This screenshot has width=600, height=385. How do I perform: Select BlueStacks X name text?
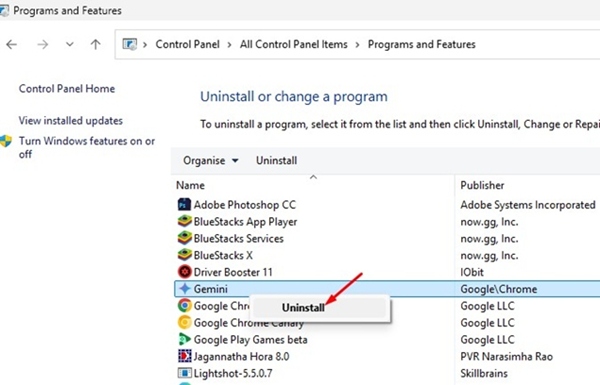223,255
